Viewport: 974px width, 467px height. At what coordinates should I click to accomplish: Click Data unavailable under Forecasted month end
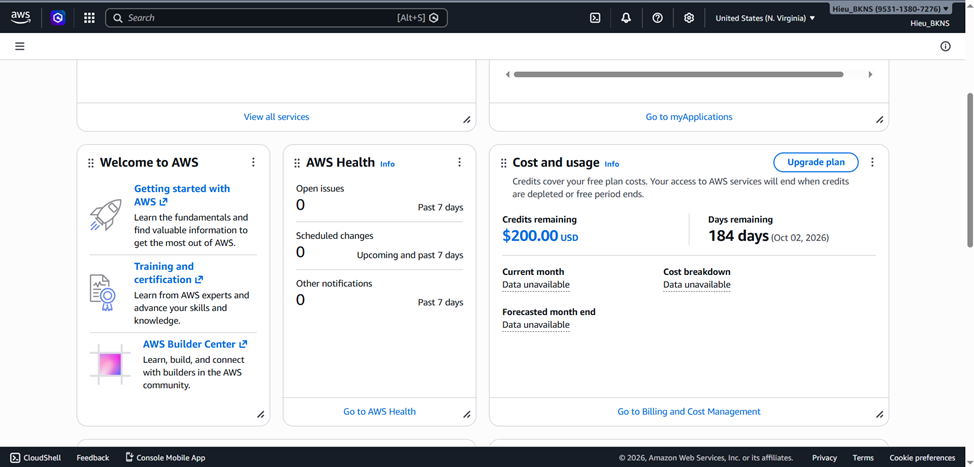click(535, 325)
